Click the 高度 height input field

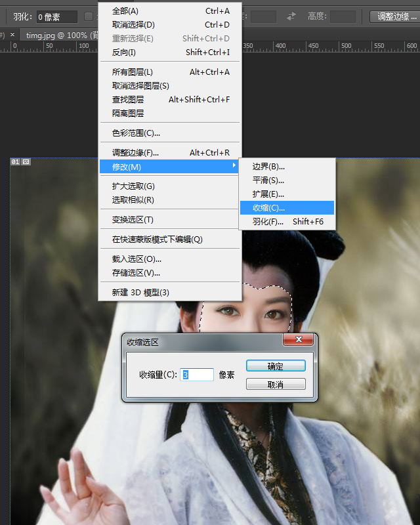point(343,16)
